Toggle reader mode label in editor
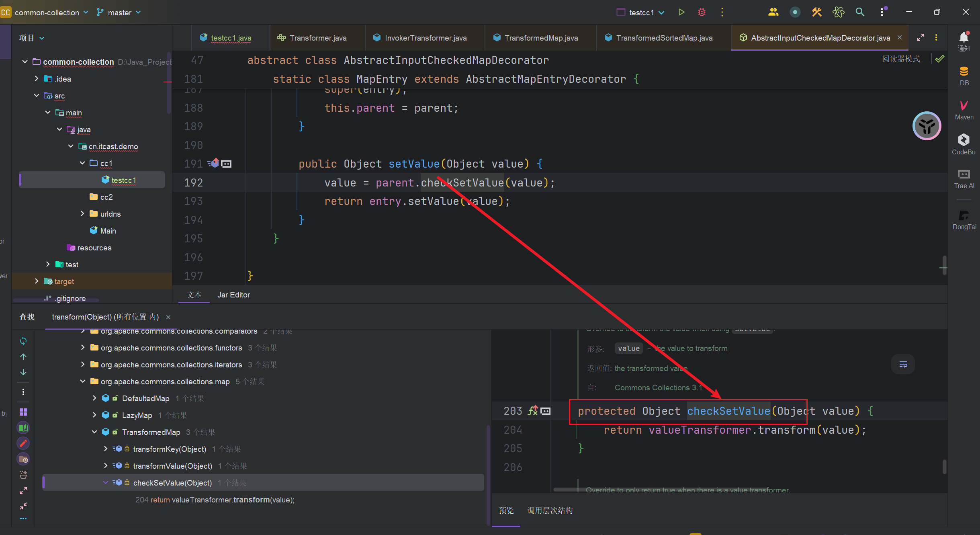Screen dimensions: 980x535 [901, 59]
